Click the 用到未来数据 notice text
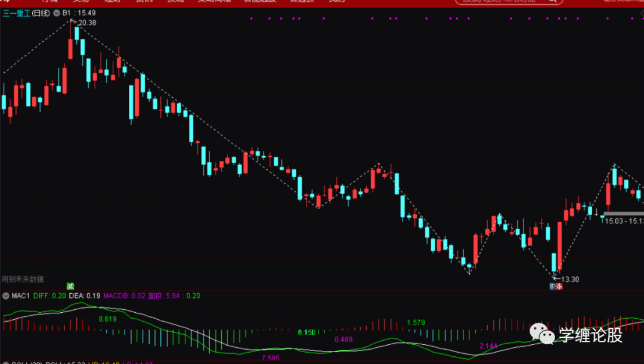The height and width of the screenshot is (364, 644). coord(23,279)
